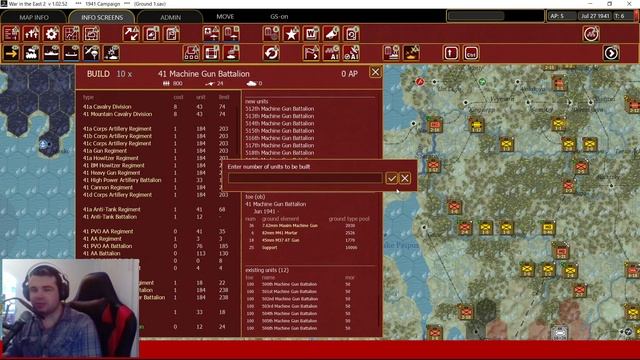Select the train rail mode icon

31,53
